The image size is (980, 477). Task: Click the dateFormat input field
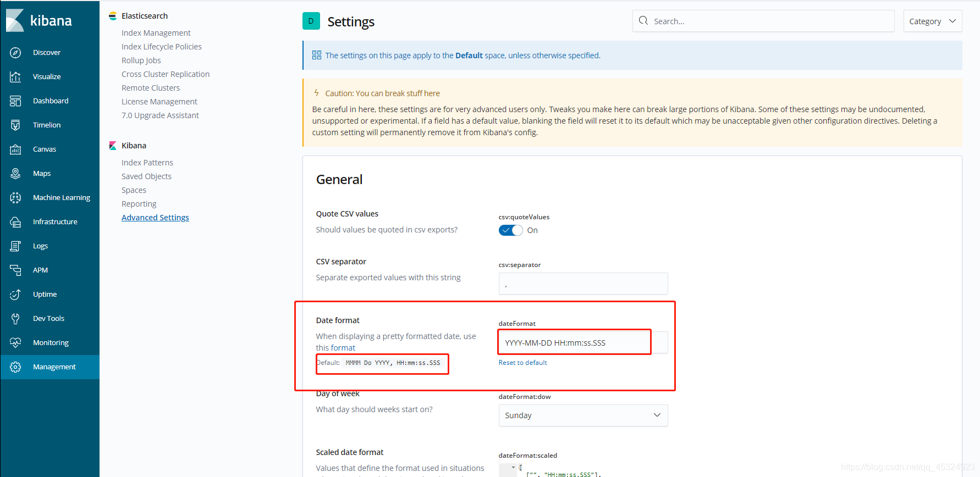click(x=583, y=342)
